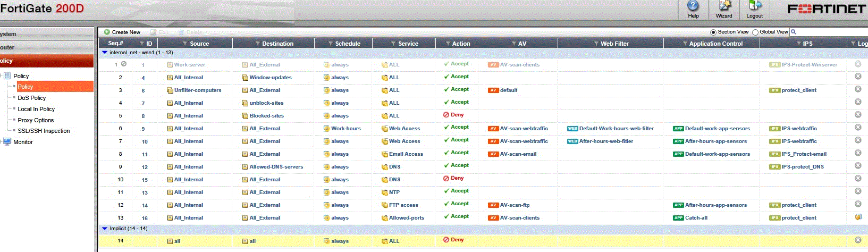Sort by the Seq.# column header
The image size is (868, 252).
point(115,44)
